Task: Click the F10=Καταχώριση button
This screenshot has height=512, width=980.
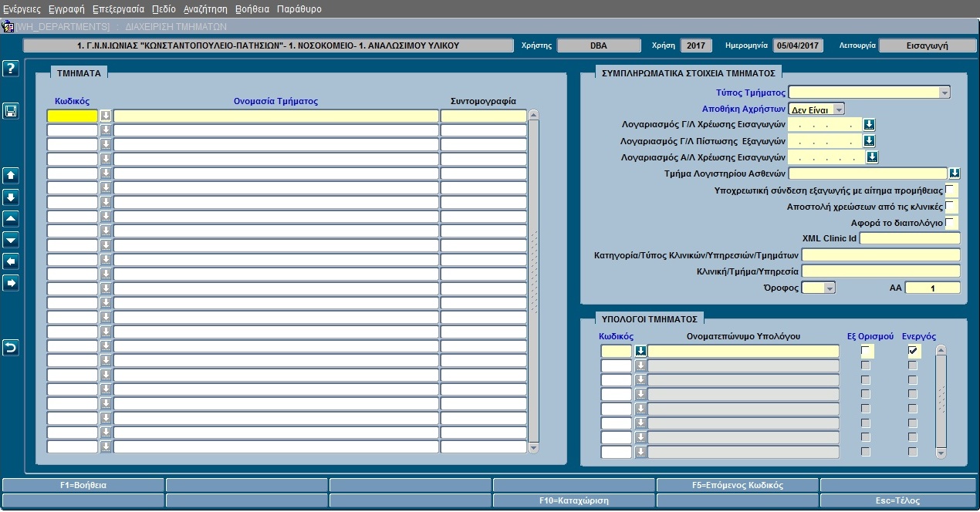Action: tap(574, 500)
